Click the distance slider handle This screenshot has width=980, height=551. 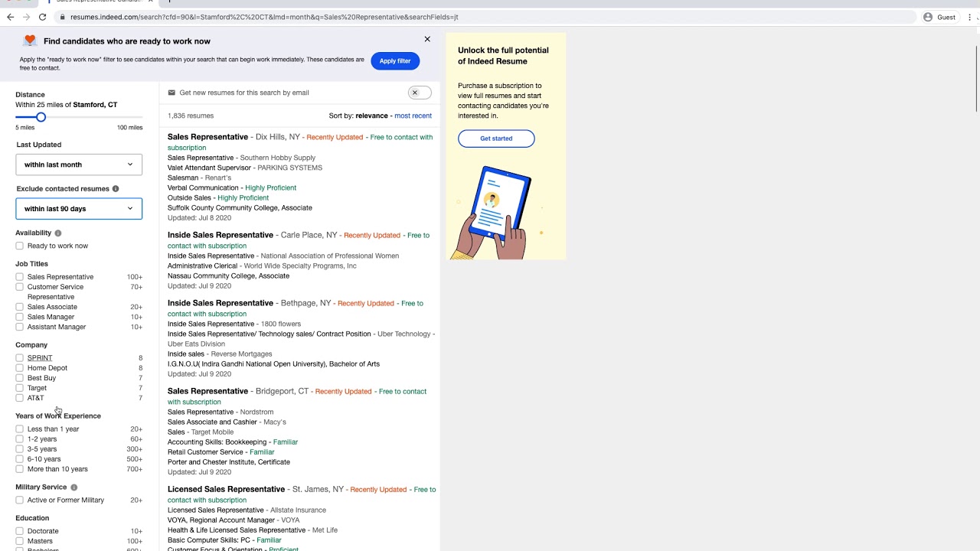[41, 117]
